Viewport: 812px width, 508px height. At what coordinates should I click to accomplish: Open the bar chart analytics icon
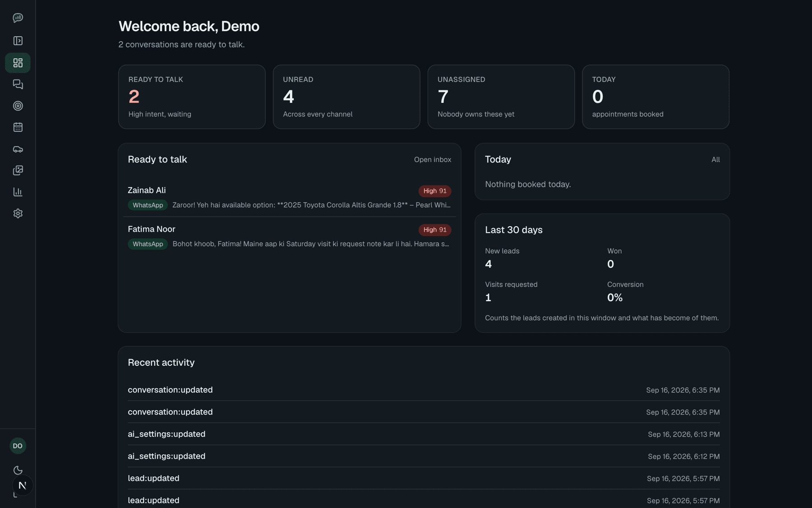click(x=18, y=192)
